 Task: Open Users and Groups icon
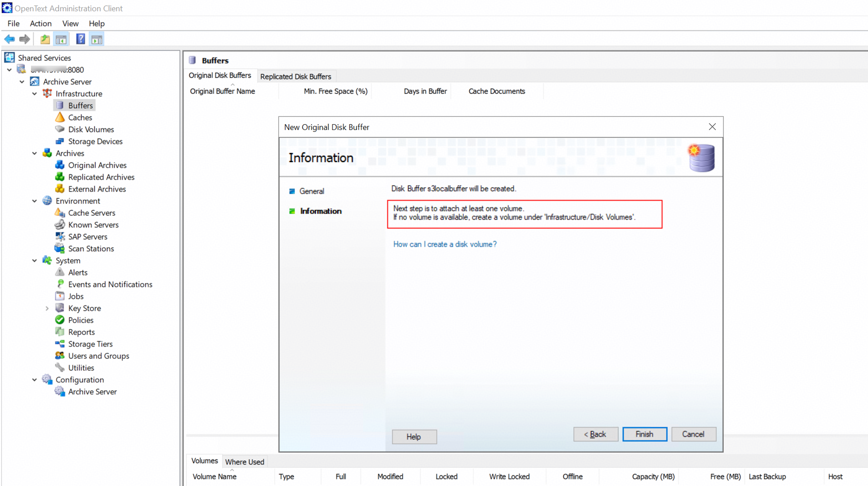(x=60, y=356)
